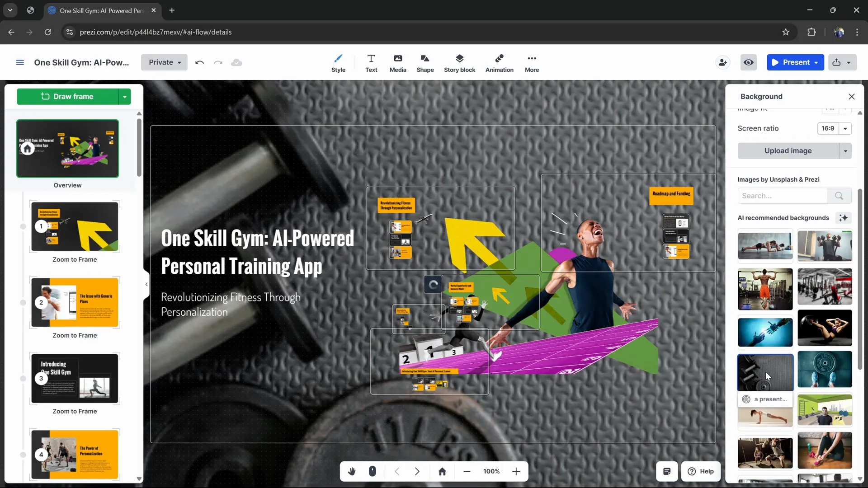Viewport: 868px width, 488px height.
Task: Collapse the left sidebar panel handle
Action: [x=146, y=284]
